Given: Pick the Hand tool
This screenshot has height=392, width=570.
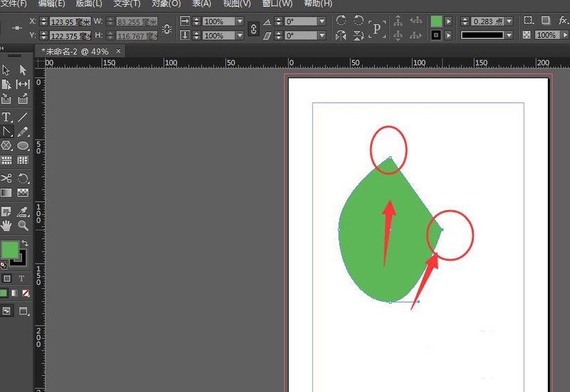Looking at the screenshot, I should [x=6, y=225].
